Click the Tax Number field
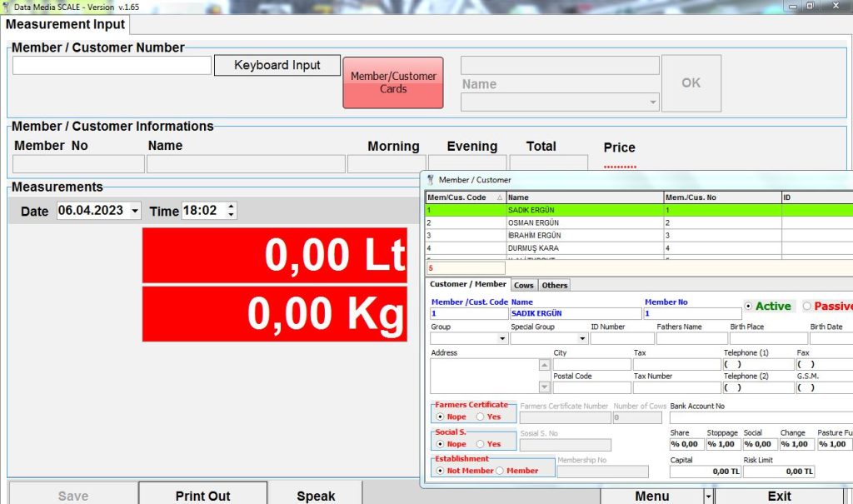 click(x=676, y=387)
